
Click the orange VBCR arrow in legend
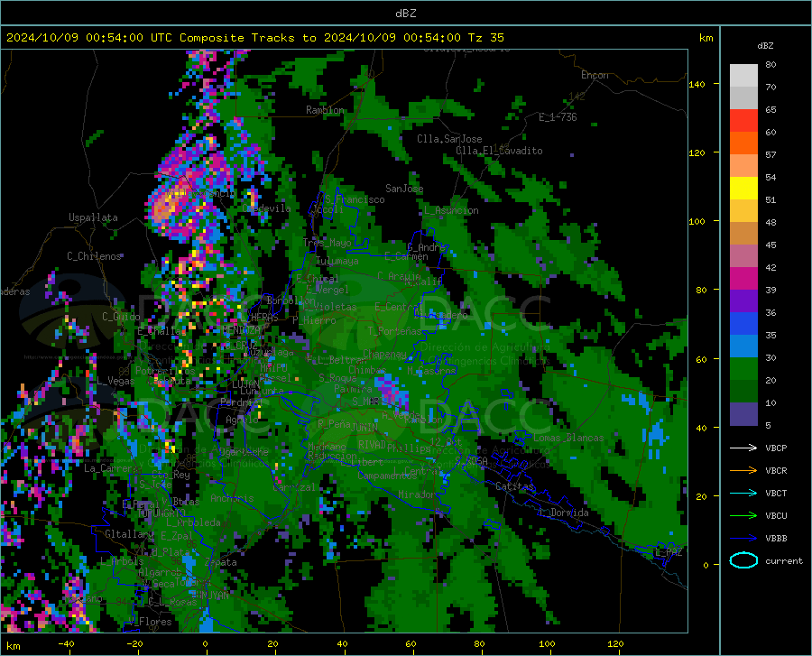[x=743, y=470]
